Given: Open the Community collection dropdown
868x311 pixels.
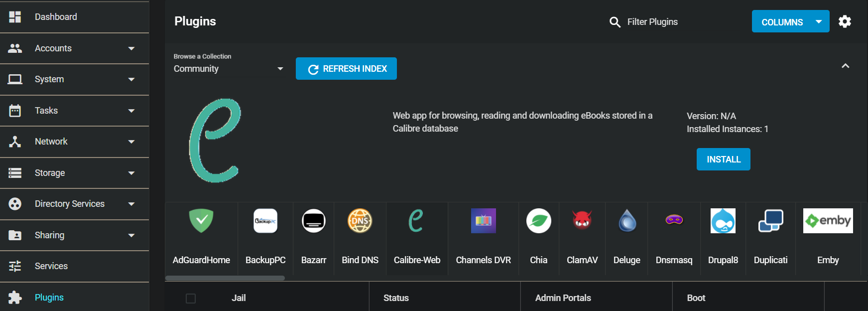Looking at the screenshot, I should 229,69.
